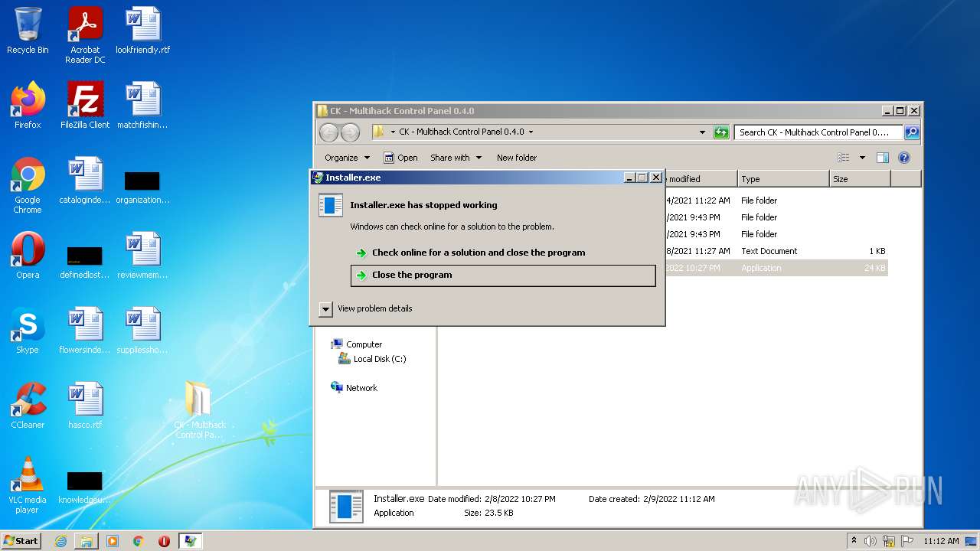The image size is (980, 551).
Task: Focus the Search CK - Multihack field
Action: pyautogui.click(x=818, y=132)
